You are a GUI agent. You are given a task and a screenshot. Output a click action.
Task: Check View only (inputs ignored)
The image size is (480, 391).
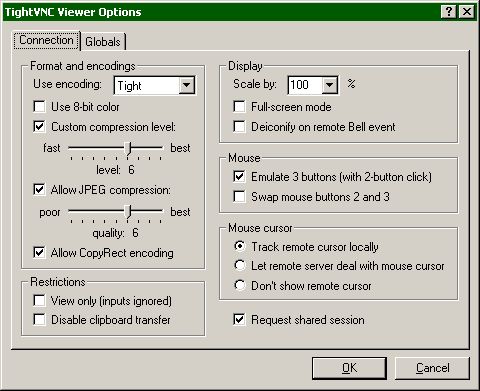[39, 301]
